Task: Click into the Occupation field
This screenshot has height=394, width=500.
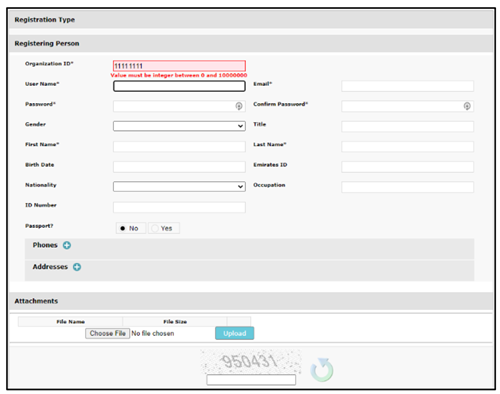Action: [x=407, y=187]
